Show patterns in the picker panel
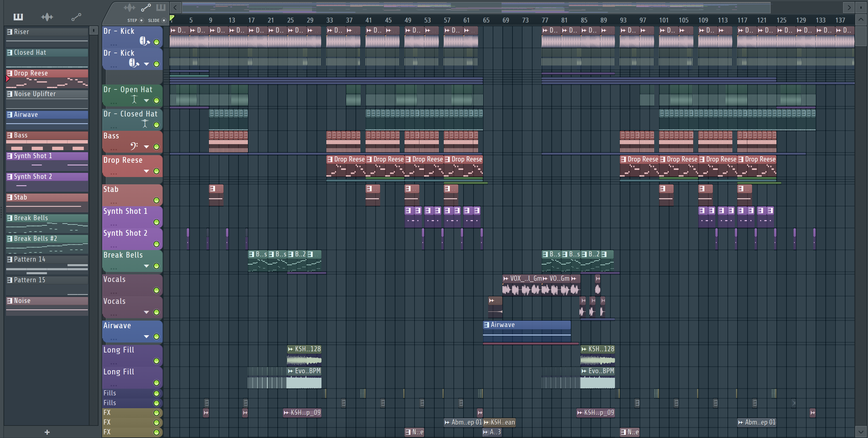Screen dimensions: 868x438 point(18,16)
